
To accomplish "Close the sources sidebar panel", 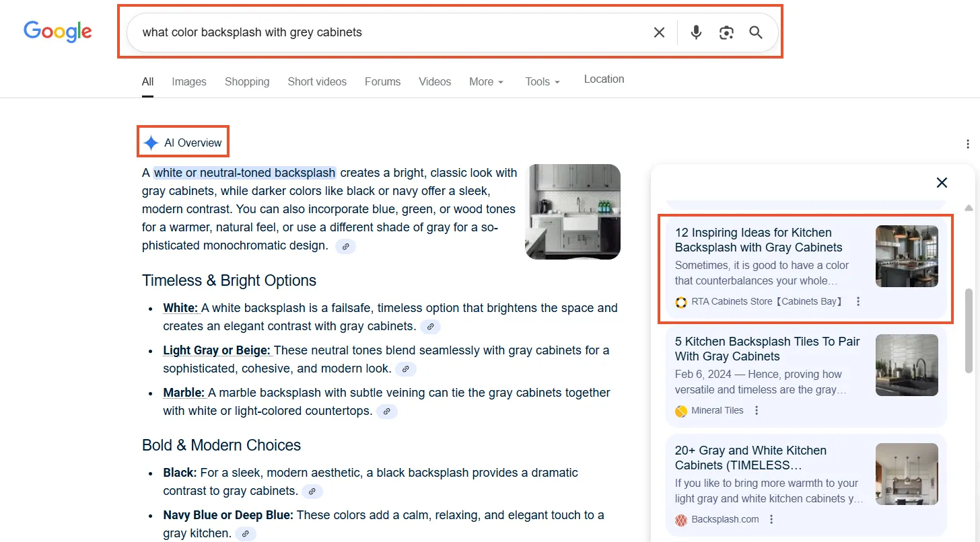I will click(x=942, y=182).
